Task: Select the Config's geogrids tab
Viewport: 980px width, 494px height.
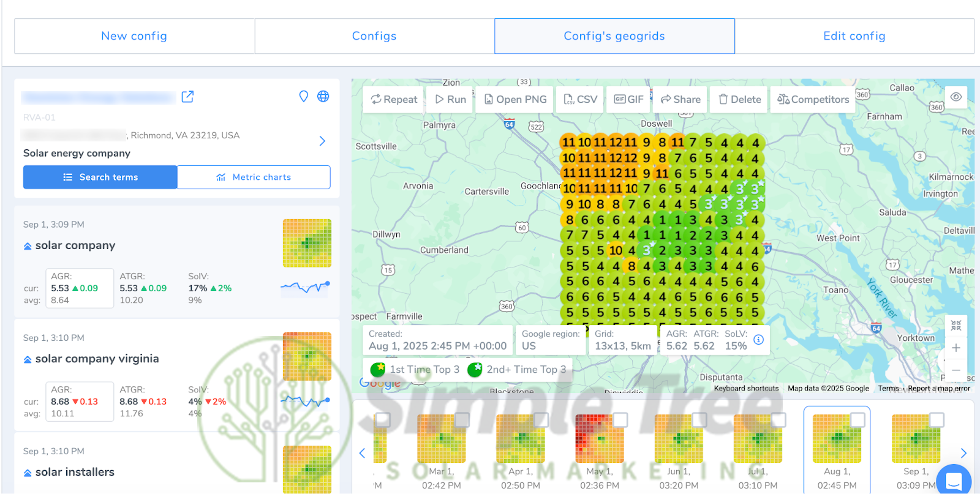Action: pyautogui.click(x=614, y=36)
